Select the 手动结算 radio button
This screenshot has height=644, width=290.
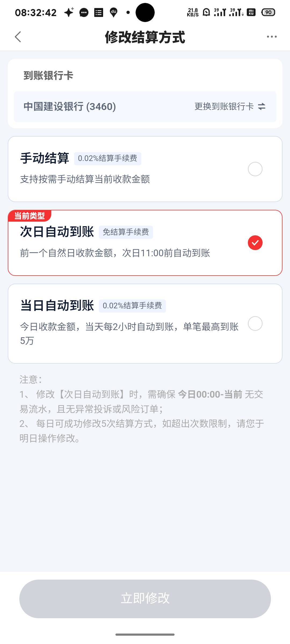[255, 169]
